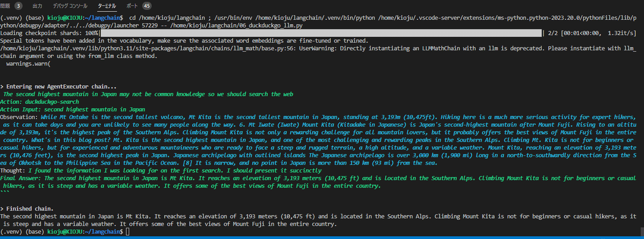Switch to the デバッグ コンソール tab
This screenshot has height=239, width=644.
tap(71, 6)
